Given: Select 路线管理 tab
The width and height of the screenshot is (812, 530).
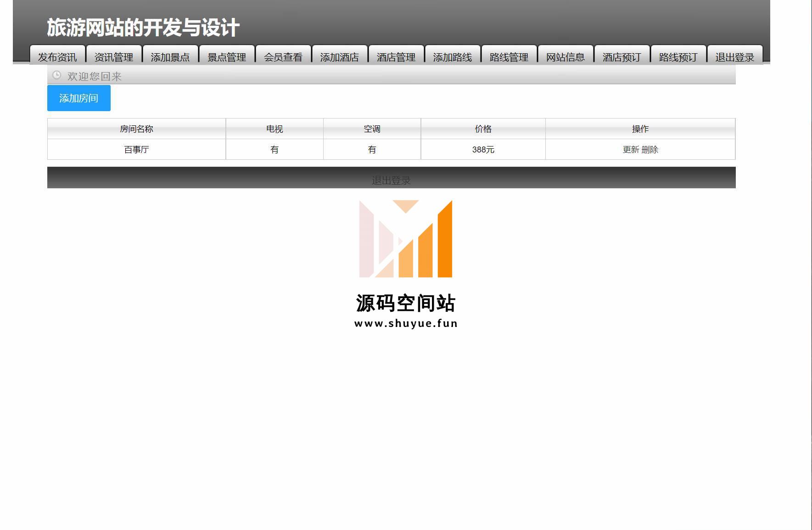Looking at the screenshot, I should pos(509,55).
